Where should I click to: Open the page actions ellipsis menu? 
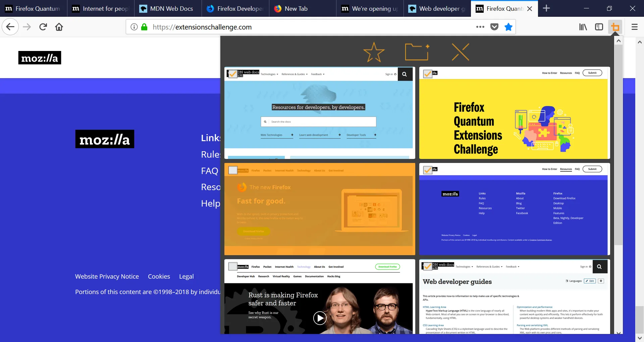[480, 27]
